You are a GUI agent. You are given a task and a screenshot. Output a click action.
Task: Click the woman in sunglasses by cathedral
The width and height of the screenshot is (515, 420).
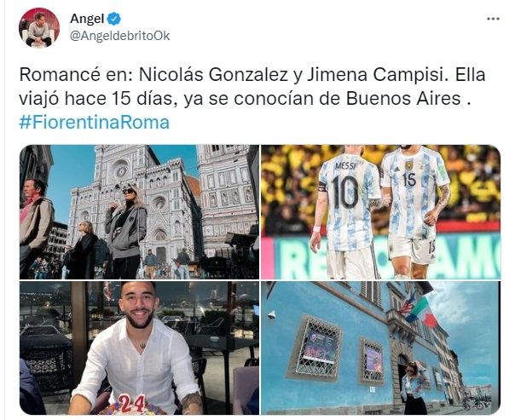coord(126,233)
